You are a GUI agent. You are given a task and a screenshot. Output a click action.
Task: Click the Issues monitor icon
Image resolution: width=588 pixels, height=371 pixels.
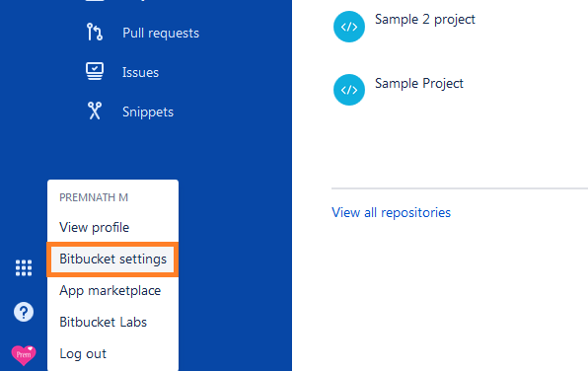(x=95, y=71)
